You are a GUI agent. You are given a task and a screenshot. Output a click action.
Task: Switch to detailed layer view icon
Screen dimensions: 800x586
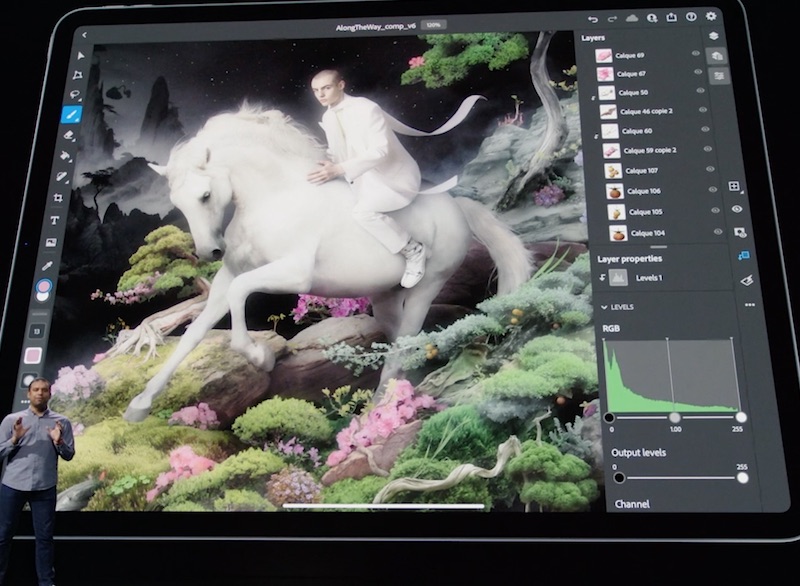[x=716, y=55]
